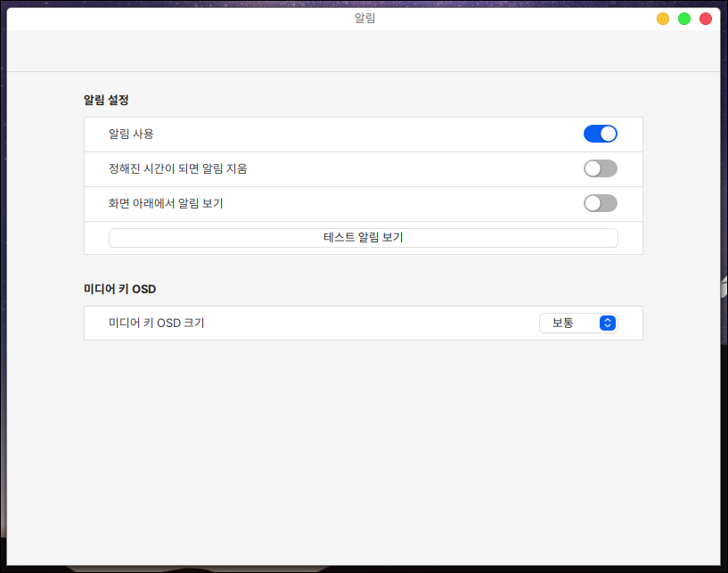This screenshot has width=728, height=573.
Task: Click the 알림 설정 section heading
Action: tap(107, 100)
